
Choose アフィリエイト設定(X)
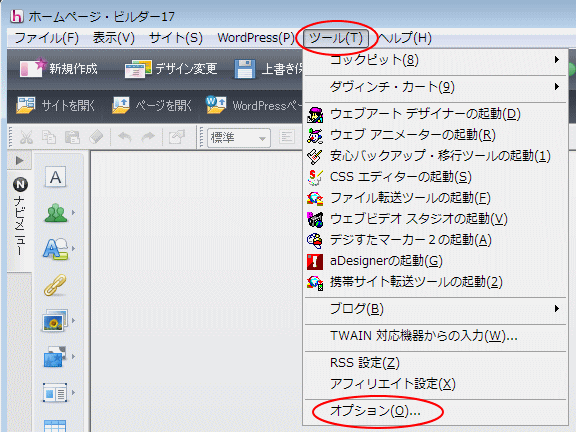click(435, 384)
